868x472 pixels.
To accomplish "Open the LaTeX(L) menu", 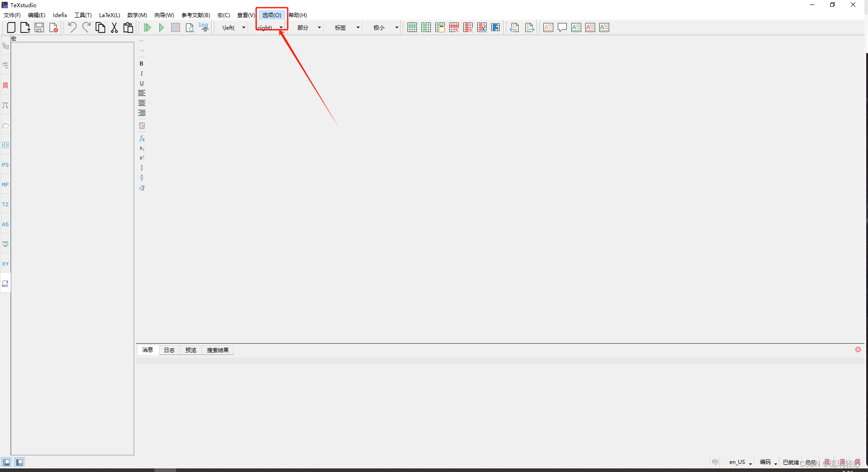I will (109, 15).
